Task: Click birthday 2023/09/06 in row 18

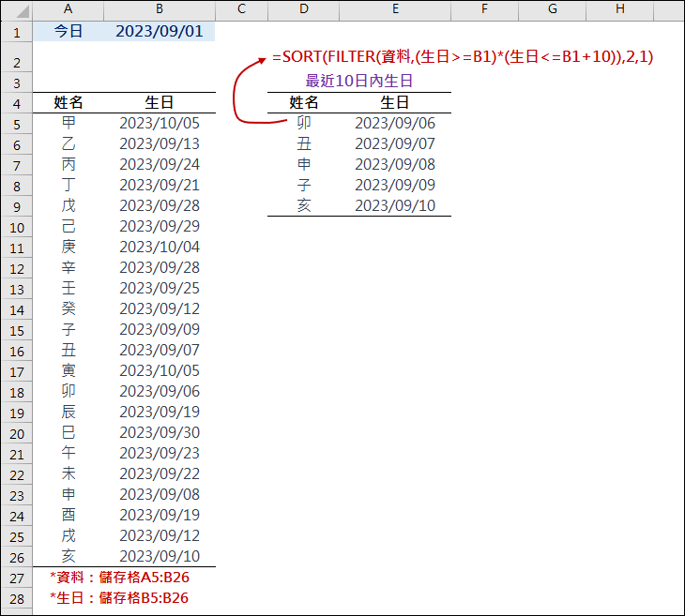Action: 160,391
